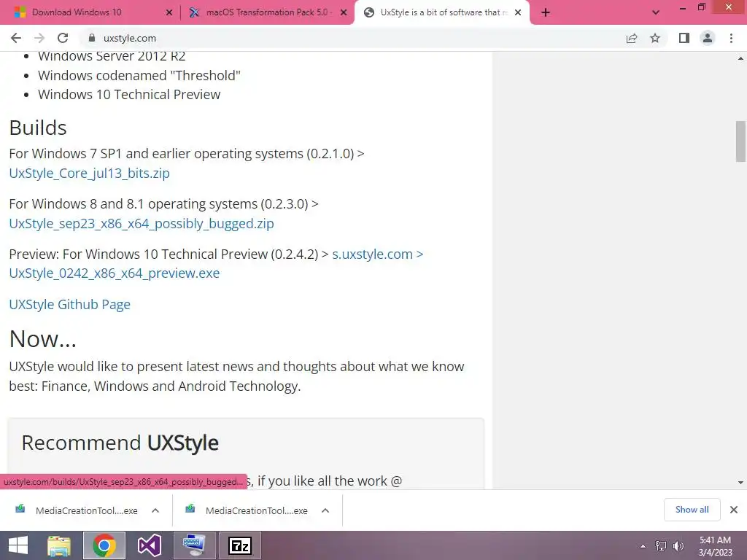Select the UxStyle tab
Viewport: 747px width, 560px height.
click(x=443, y=12)
